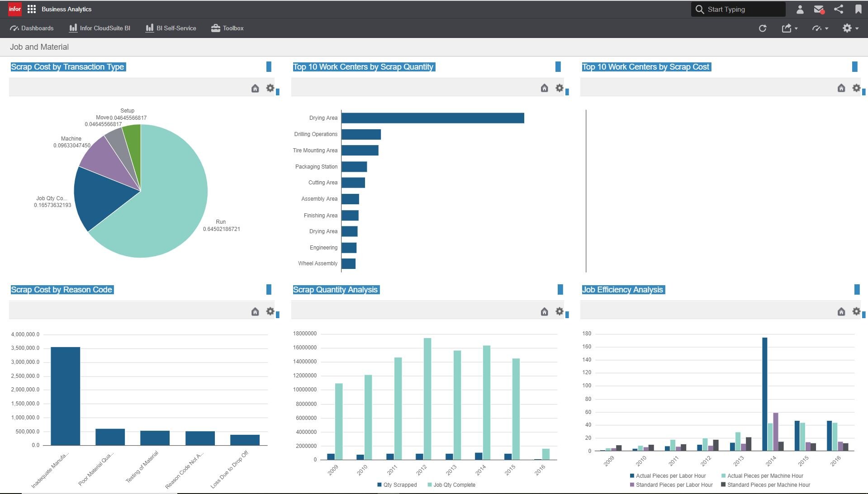Expand the export dropdown in toolbar
The image size is (868, 494).
tap(789, 28)
